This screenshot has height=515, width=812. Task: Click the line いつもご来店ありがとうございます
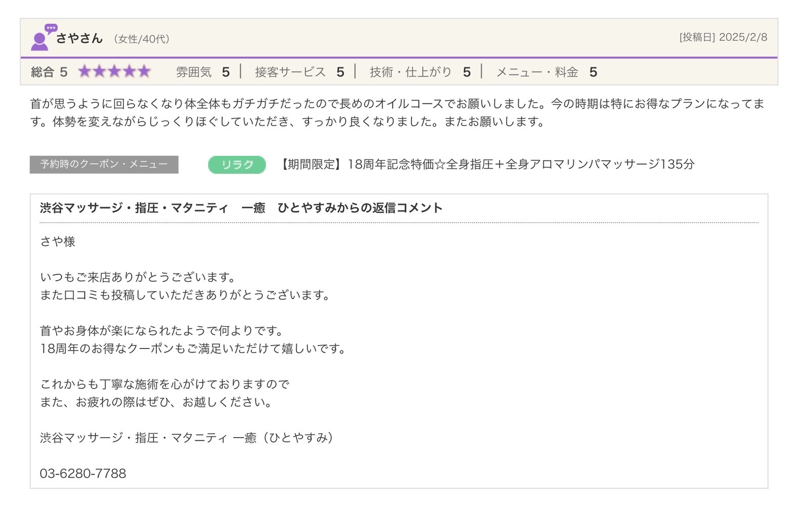pos(139,277)
